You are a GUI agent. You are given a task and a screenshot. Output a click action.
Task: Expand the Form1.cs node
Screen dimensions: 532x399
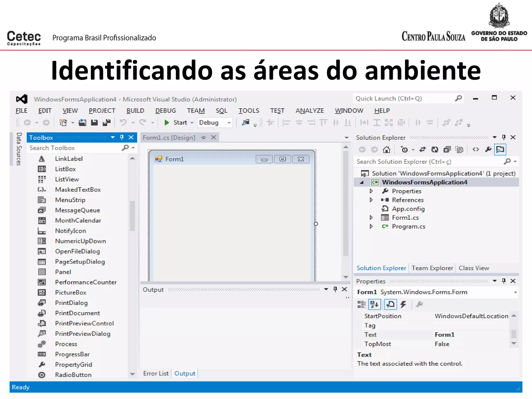pos(371,218)
